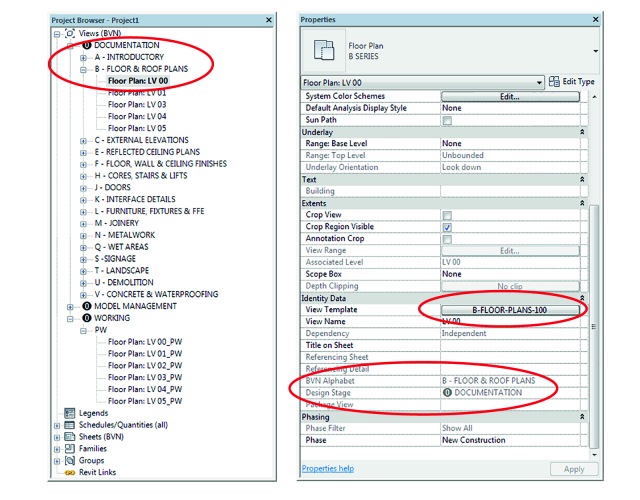Click the DOCUMENTATION stage circle icon in tree
Screen dimensions: 640x500
[87, 45]
